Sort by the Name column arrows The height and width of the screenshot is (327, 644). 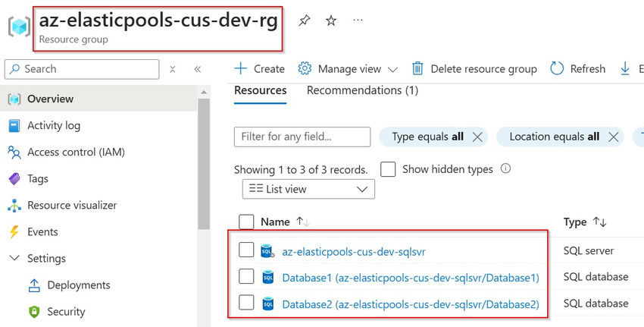point(303,222)
